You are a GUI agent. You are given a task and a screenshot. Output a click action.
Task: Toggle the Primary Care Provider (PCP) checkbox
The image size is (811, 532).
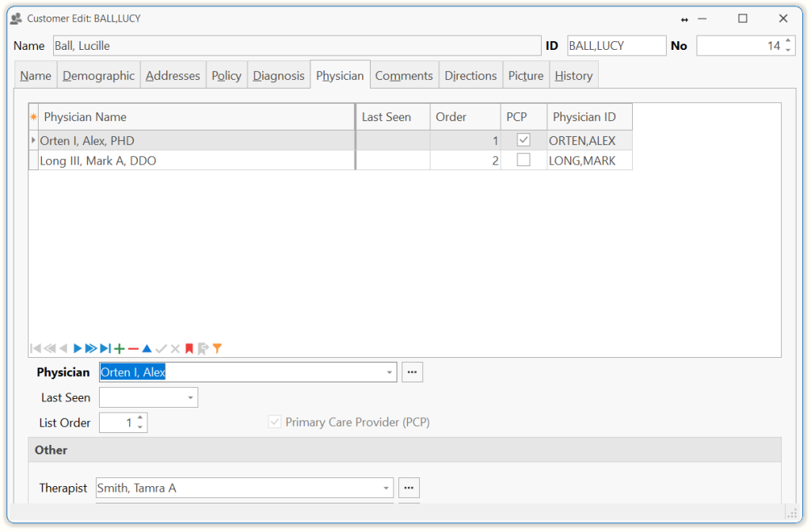pyautogui.click(x=275, y=423)
